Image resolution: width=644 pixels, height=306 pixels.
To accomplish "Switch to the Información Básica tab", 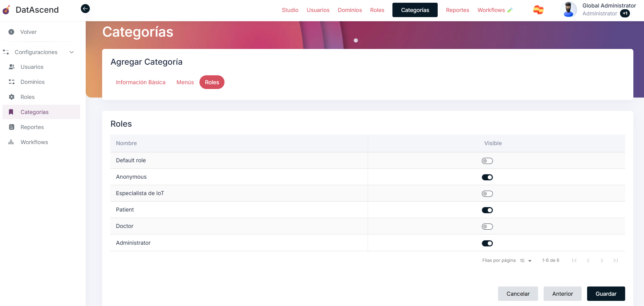I will [141, 82].
